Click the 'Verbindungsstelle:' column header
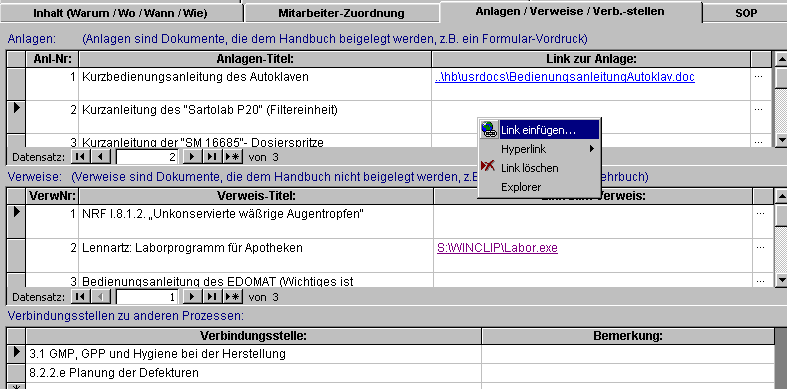The width and height of the screenshot is (787, 389). click(253, 336)
